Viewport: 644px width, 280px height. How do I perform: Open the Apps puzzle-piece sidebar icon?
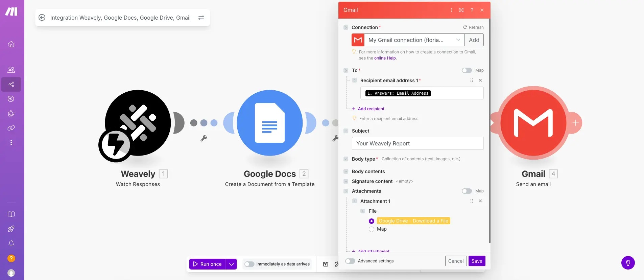pyautogui.click(x=11, y=113)
